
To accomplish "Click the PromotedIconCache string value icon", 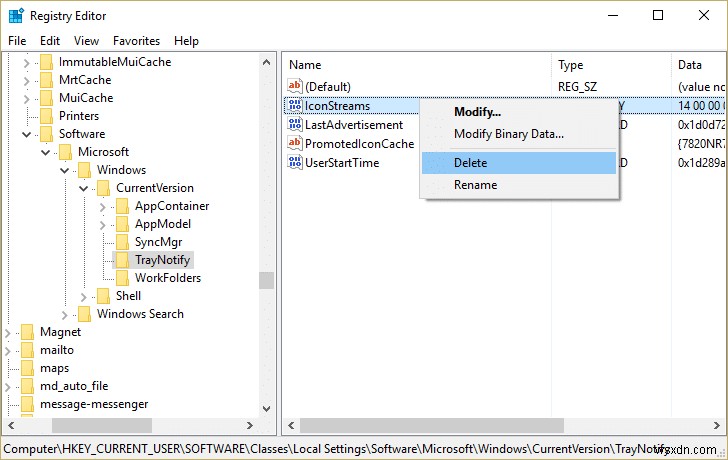I will [294, 143].
